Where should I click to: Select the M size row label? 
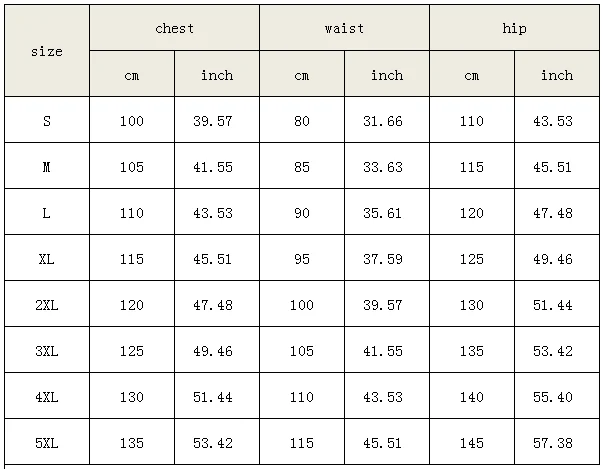point(47,167)
